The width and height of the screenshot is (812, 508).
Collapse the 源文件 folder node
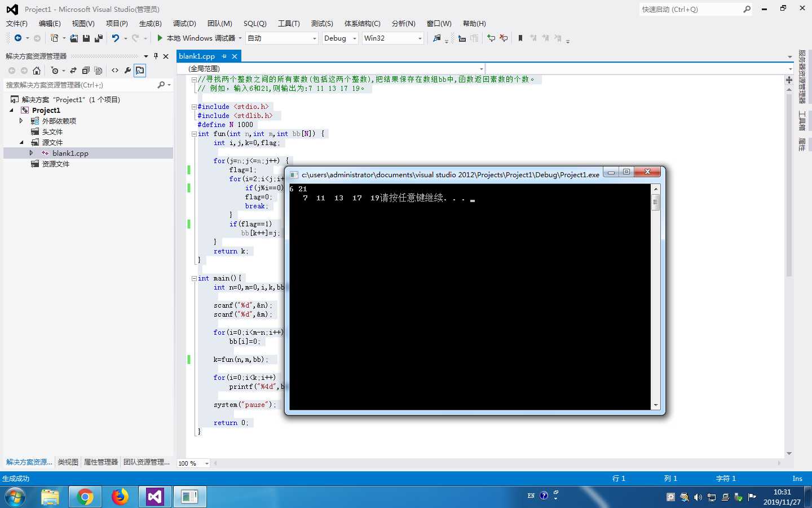pyautogui.click(x=21, y=142)
